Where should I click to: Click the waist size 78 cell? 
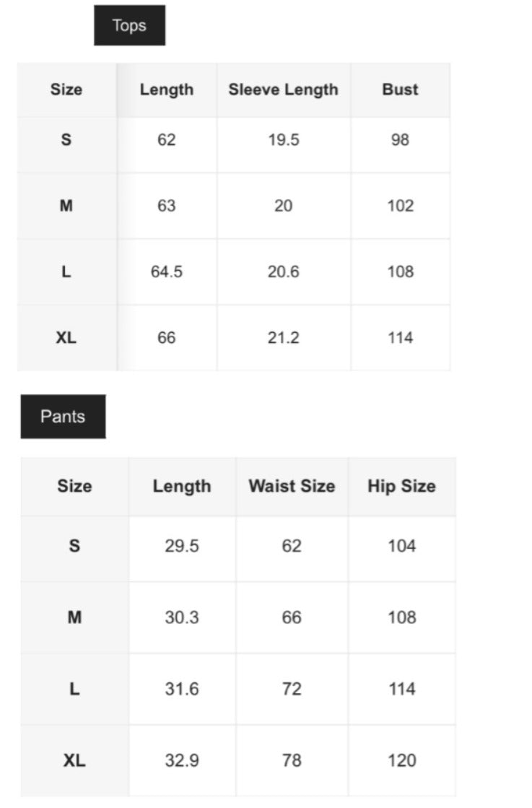(x=292, y=760)
